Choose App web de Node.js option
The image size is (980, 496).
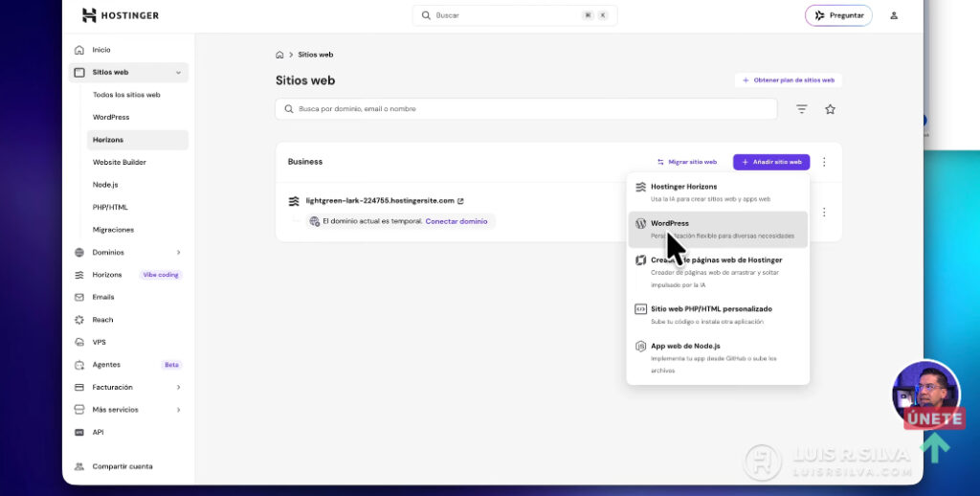point(718,358)
